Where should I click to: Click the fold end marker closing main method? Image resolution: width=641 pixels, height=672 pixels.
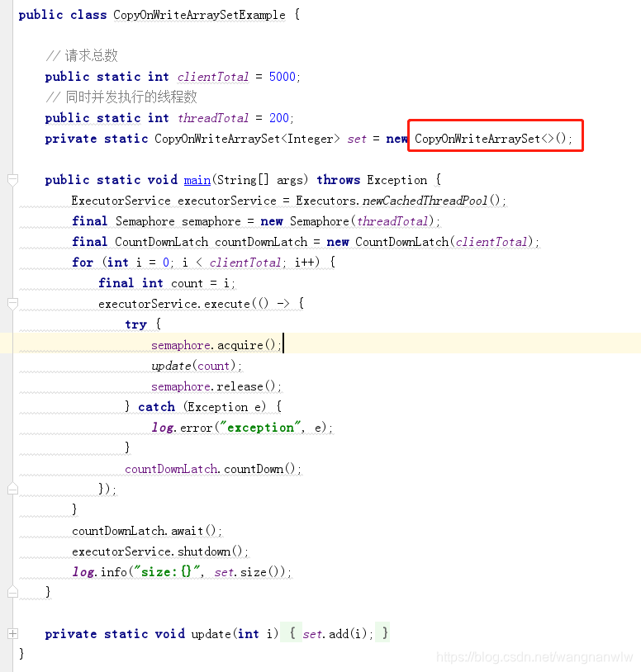point(13,591)
